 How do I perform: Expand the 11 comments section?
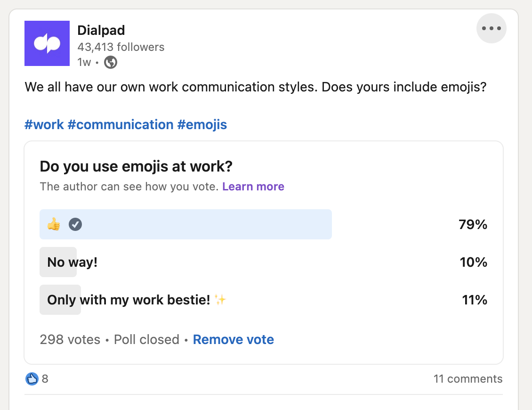468,378
